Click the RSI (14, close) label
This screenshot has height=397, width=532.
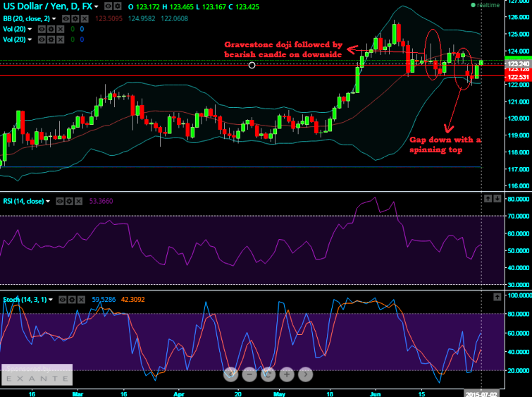(23, 202)
